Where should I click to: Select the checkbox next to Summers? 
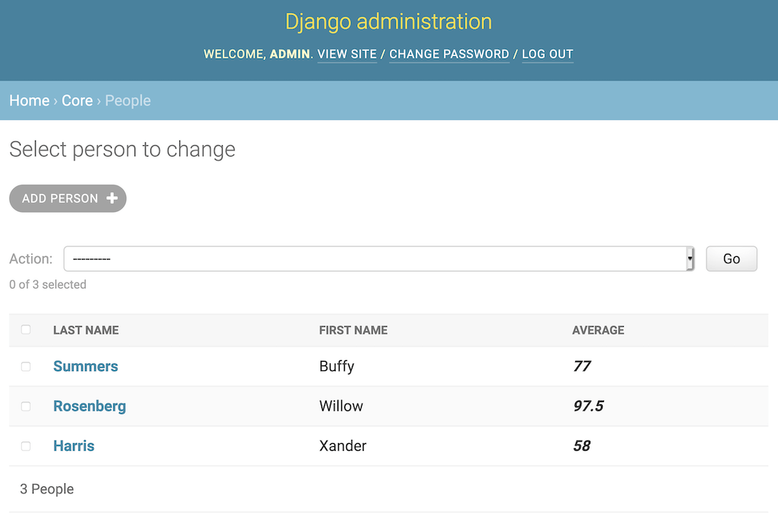[26, 366]
